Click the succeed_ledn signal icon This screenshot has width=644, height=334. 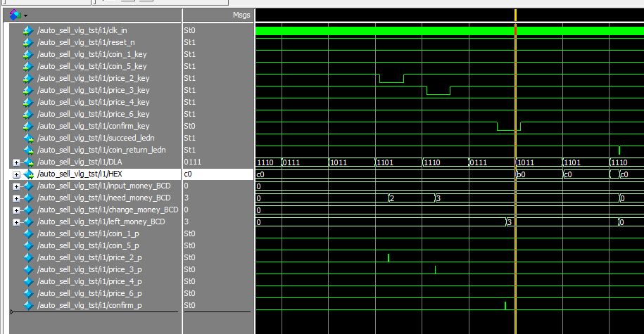[x=28, y=138]
